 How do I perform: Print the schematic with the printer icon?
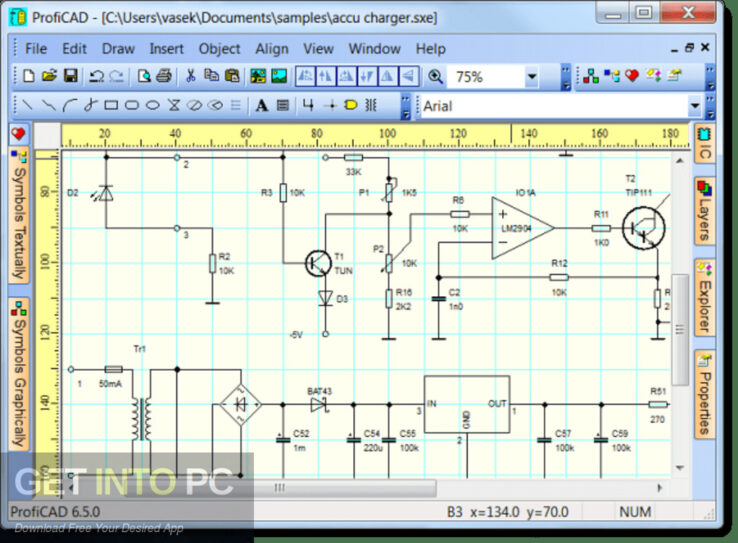(x=164, y=76)
